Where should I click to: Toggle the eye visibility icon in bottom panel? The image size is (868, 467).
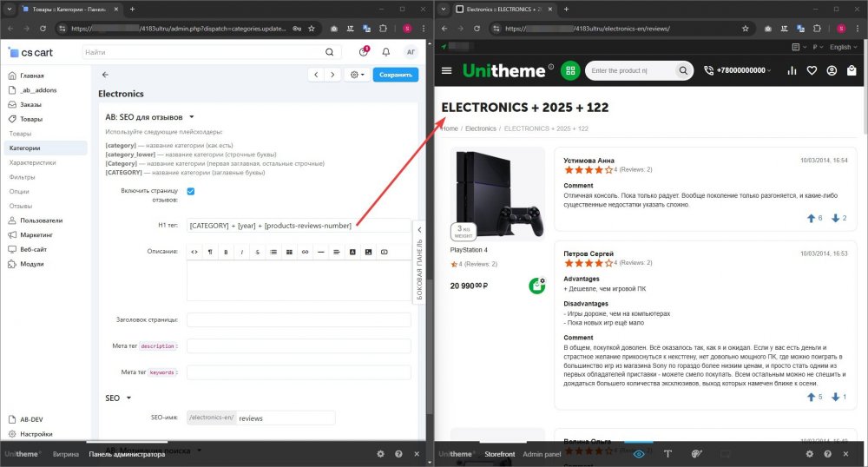tap(639, 454)
